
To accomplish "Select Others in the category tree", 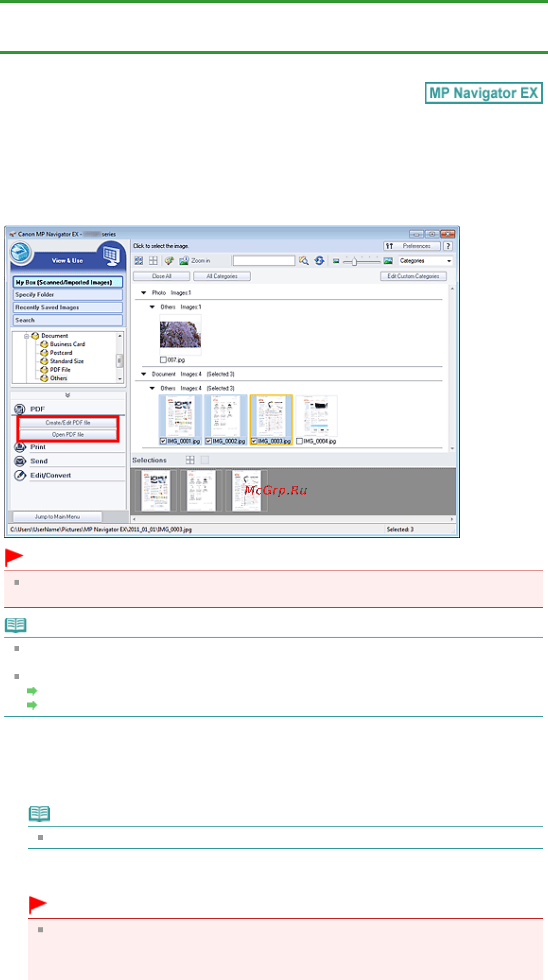I will [x=59, y=378].
